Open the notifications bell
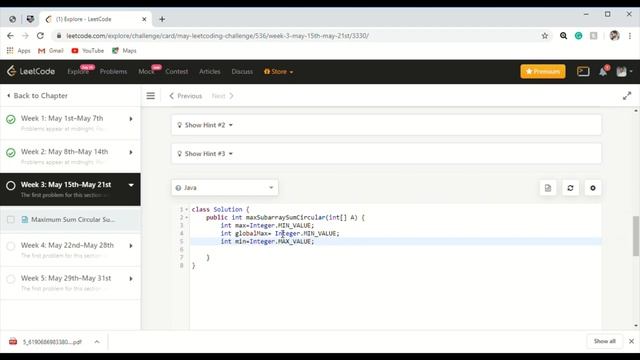Screen dimensions: 640x360 (603, 71)
